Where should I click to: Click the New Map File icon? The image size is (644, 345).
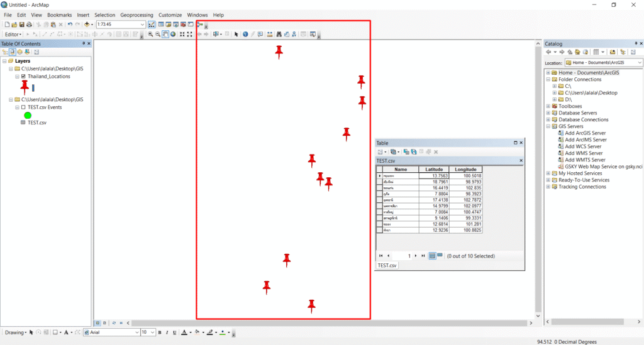pos(7,25)
